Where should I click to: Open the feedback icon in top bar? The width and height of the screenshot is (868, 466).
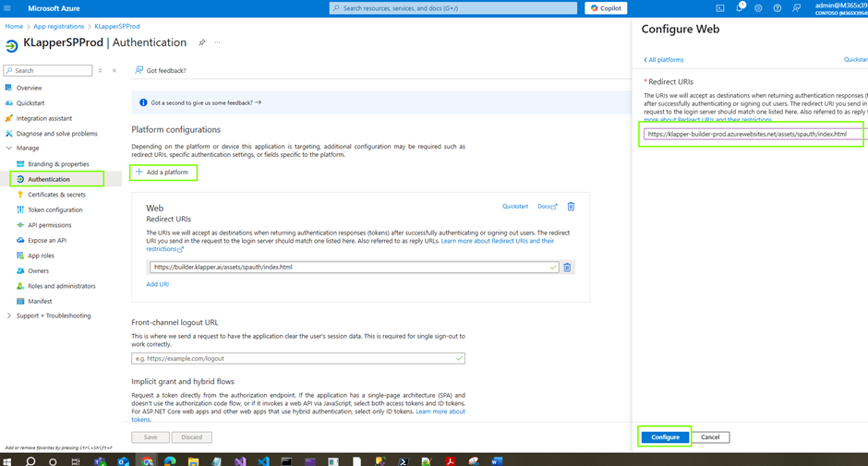[x=796, y=8]
